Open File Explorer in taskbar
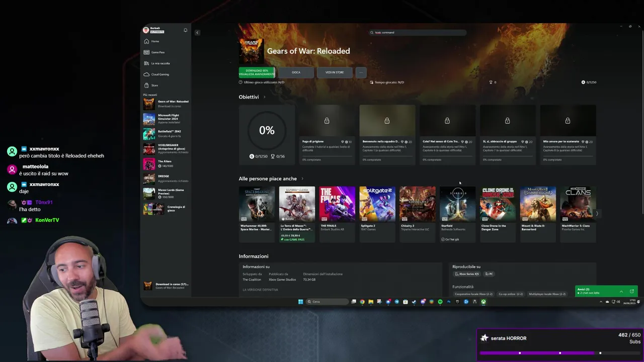Viewport: 644px width, 362px height. [371, 302]
